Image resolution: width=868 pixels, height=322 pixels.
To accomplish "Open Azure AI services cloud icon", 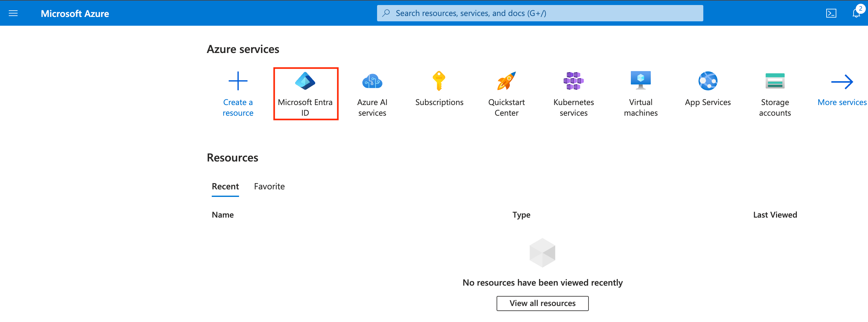I will (x=372, y=81).
